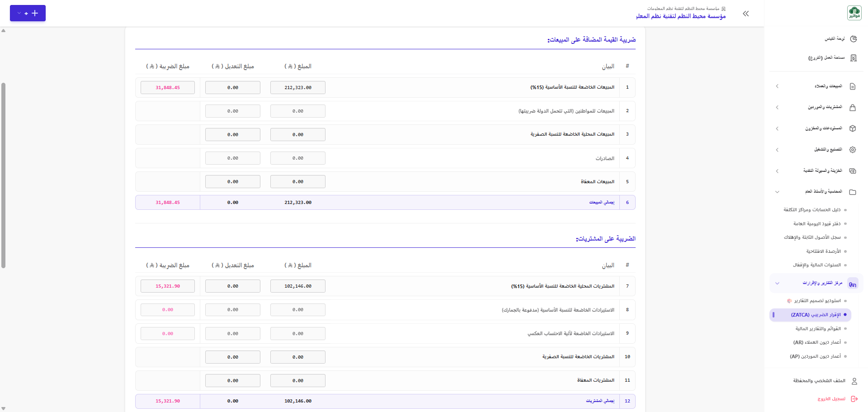Open opening balances (الأرصدة الافتتاحية)
The height and width of the screenshot is (412, 868).
(x=823, y=251)
